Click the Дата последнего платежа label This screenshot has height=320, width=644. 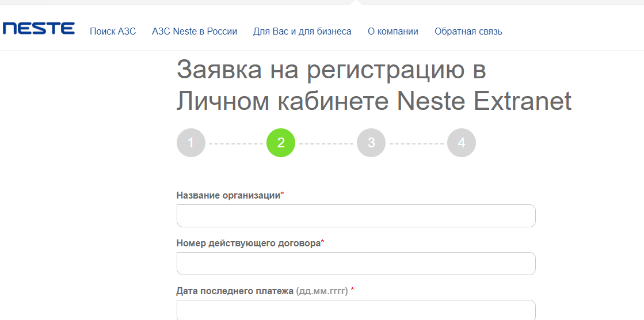pyautogui.click(x=236, y=291)
